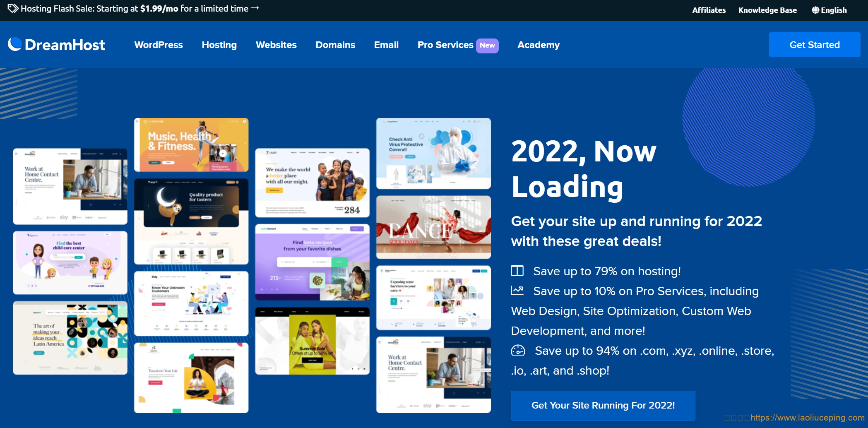Select 'Check Anti Virus Protective Coverall' thumbnail
Viewport: 868px width, 428px height.
tap(433, 154)
